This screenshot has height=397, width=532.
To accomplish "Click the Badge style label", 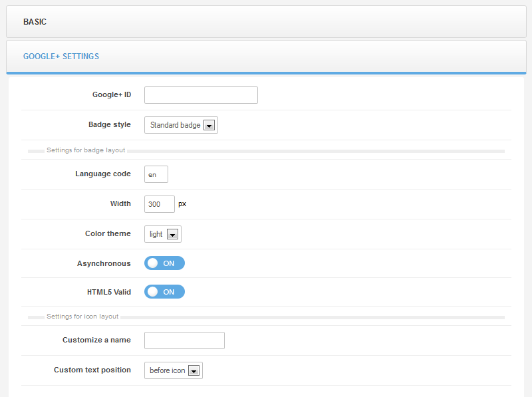I will (x=110, y=124).
